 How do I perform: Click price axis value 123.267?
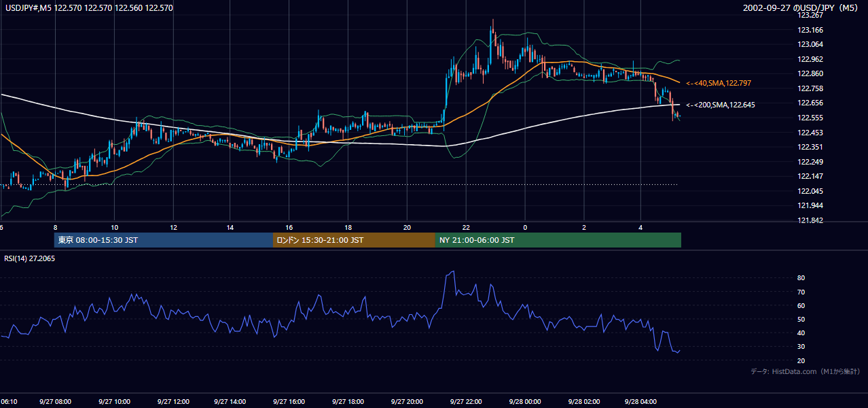click(811, 15)
